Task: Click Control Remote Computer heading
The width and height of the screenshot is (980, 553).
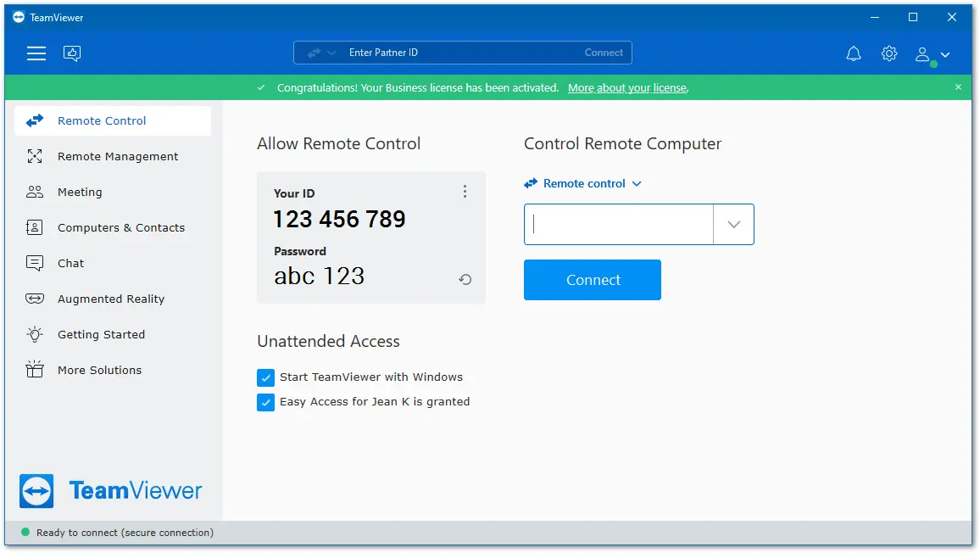Action: 622,144
